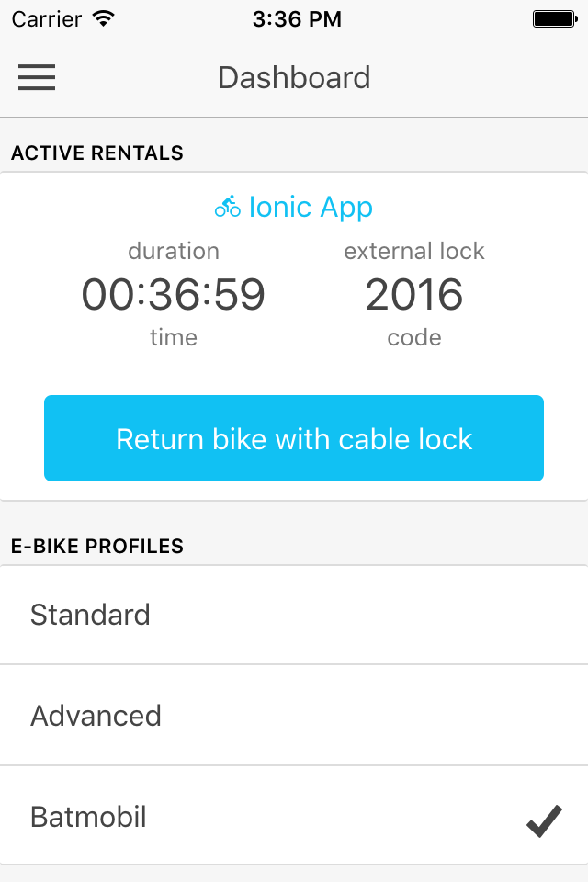Click the external lock label text
The width and height of the screenshot is (588, 882).
[x=414, y=251]
